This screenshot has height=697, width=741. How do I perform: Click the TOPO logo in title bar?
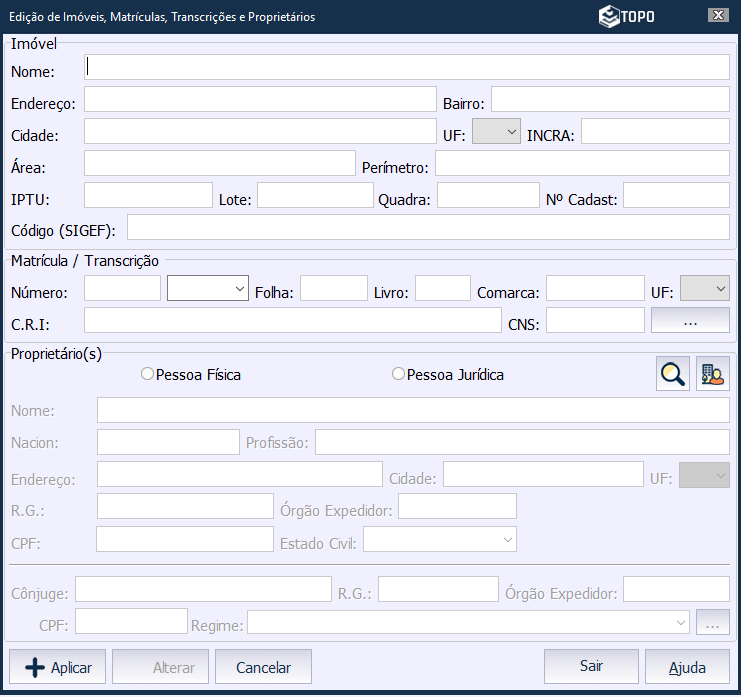click(627, 16)
